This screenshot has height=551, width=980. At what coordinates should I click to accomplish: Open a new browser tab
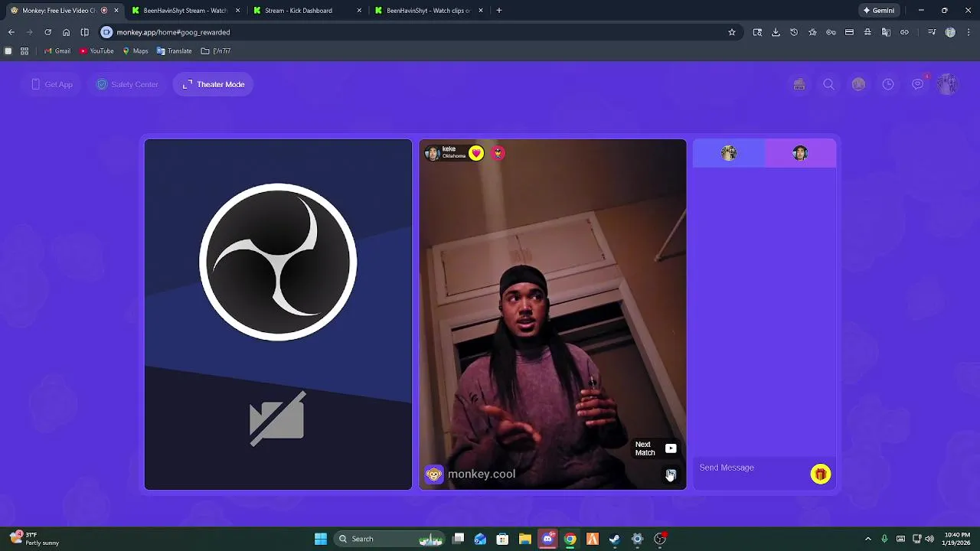498,11
